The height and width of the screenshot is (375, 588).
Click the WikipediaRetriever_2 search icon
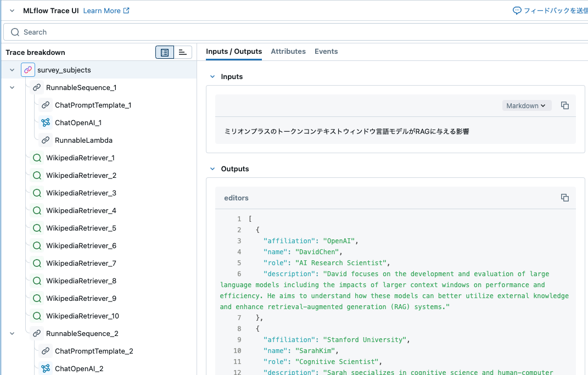[x=37, y=176]
